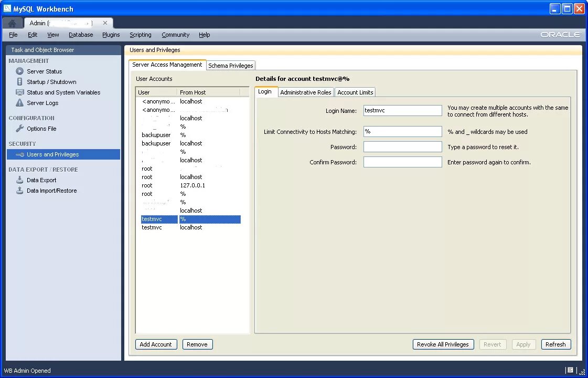Click the Limit Connectivity to Hosts field

click(402, 131)
